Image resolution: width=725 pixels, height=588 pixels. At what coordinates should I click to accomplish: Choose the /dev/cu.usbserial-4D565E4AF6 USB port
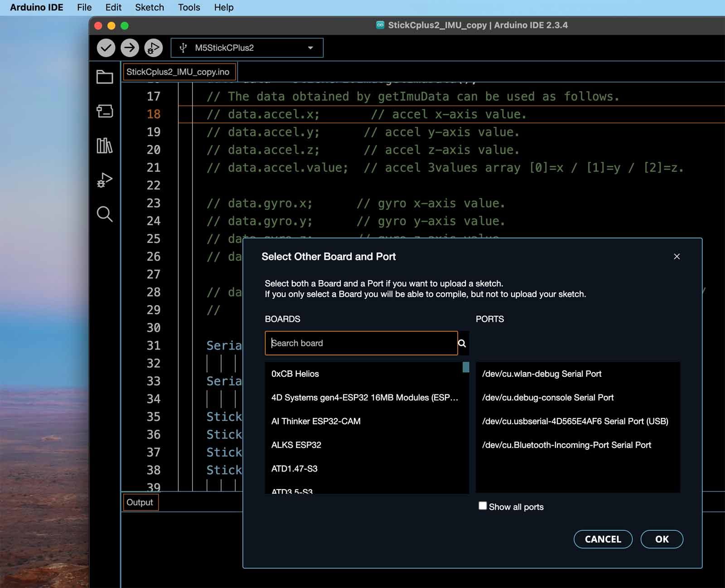click(x=578, y=421)
